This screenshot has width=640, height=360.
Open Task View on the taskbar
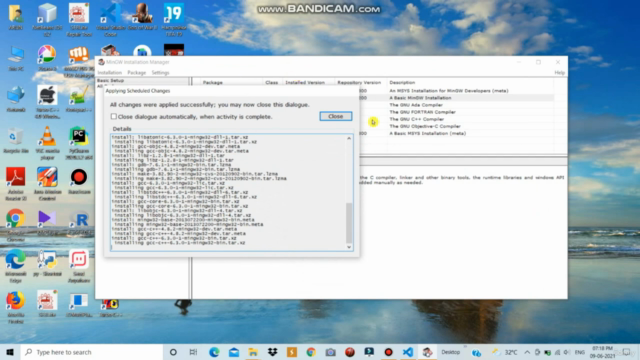click(x=193, y=352)
